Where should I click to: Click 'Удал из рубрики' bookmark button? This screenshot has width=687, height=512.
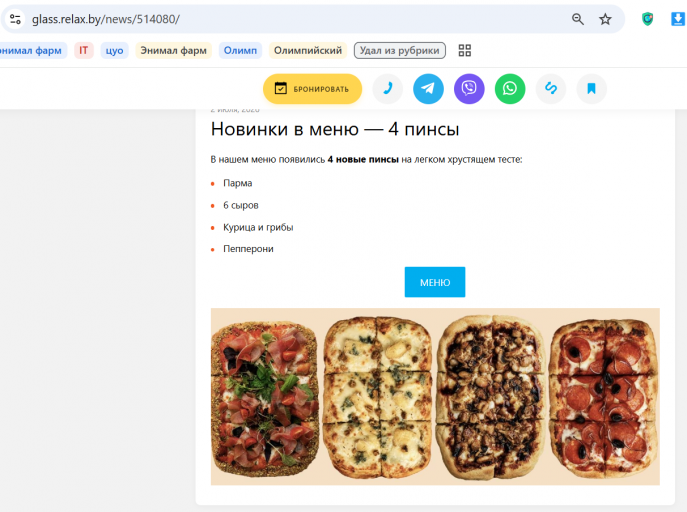click(400, 50)
